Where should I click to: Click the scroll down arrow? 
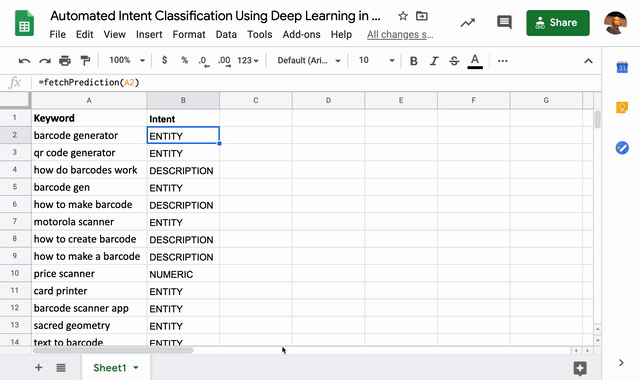pyautogui.click(x=597, y=340)
